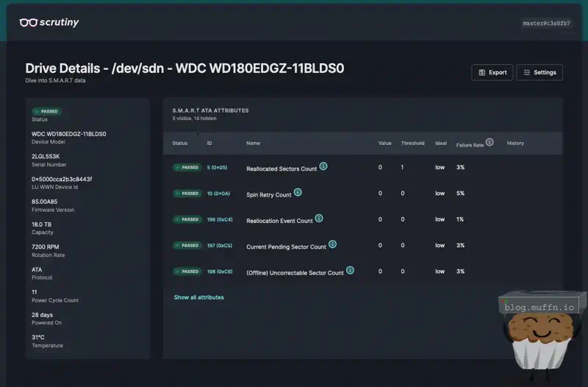Click the master#c3a0fb7 version label
This screenshot has height=387, width=588.
pyautogui.click(x=546, y=23)
